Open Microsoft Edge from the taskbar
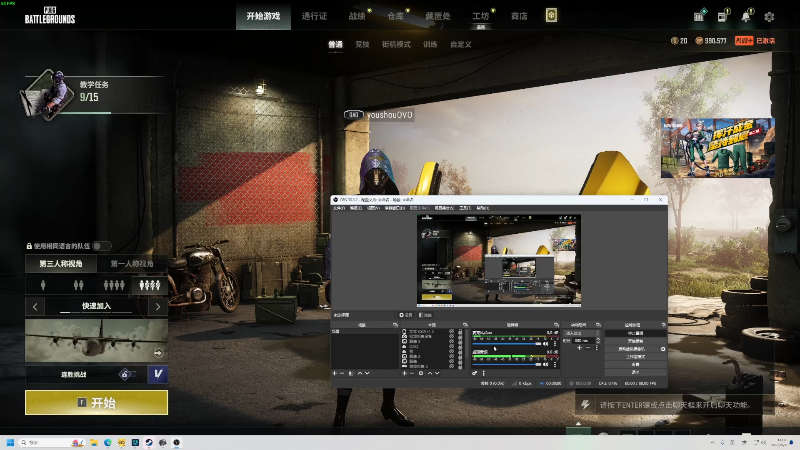The image size is (800, 450). click(x=108, y=442)
